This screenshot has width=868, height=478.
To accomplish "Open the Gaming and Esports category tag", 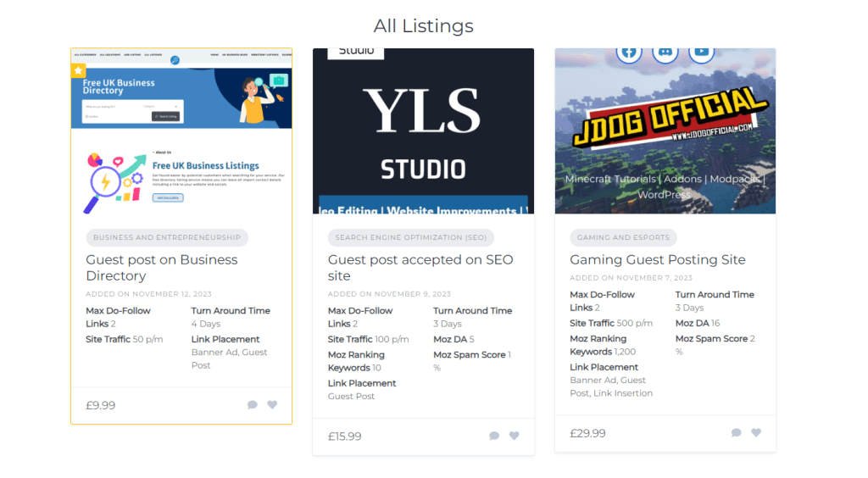I will [623, 238].
